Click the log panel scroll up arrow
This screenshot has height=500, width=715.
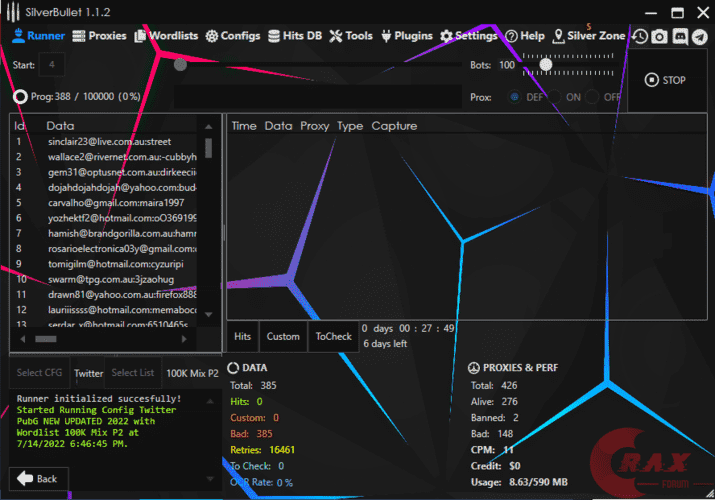coord(210,401)
